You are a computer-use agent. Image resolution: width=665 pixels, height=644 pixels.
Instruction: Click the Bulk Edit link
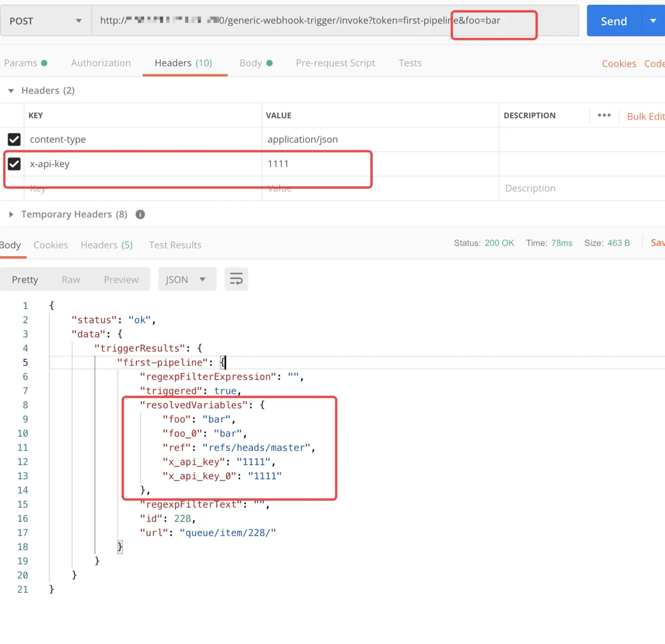(645, 116)
